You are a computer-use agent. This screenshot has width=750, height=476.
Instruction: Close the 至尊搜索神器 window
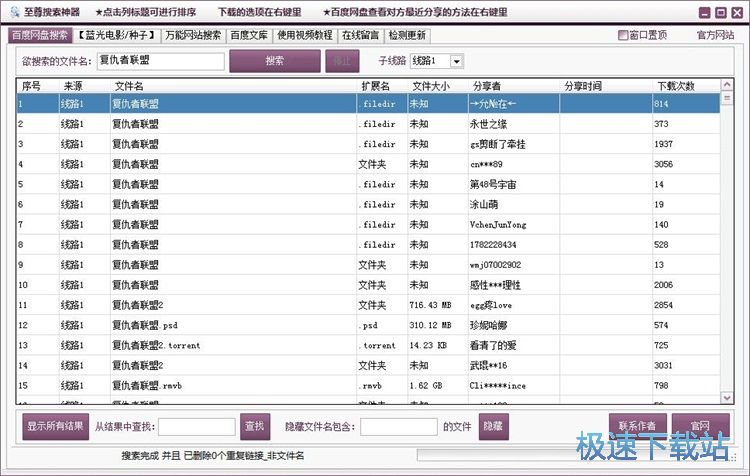coord(737,13)
